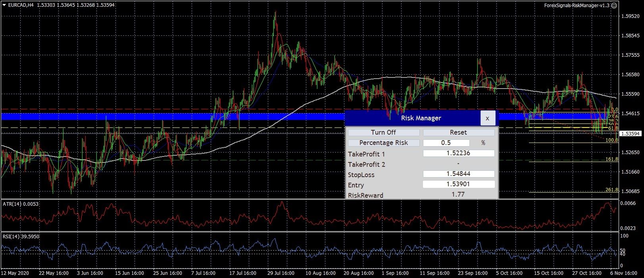The height and width of the screenshot is (278, 644).
Task: Click the 25 Jun 16:00 date label
Action: pyautogui.click(x=167, y=274)
